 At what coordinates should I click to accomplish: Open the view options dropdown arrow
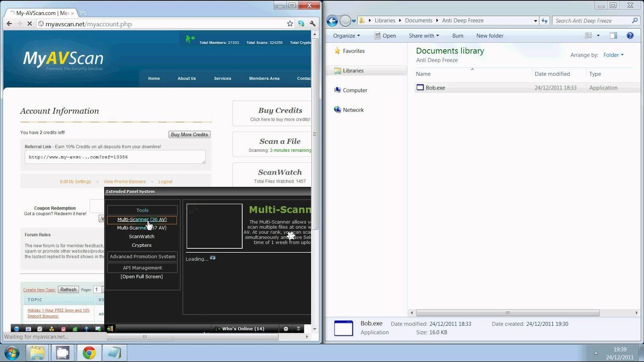598,36
